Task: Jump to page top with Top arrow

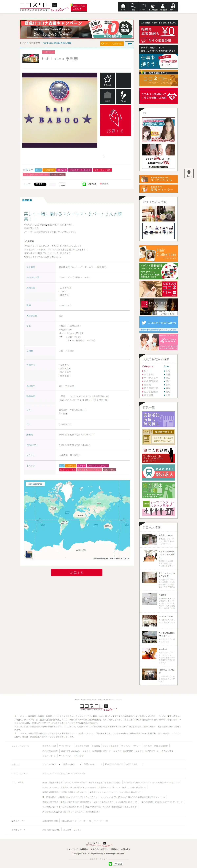Action: click(189, 173)
